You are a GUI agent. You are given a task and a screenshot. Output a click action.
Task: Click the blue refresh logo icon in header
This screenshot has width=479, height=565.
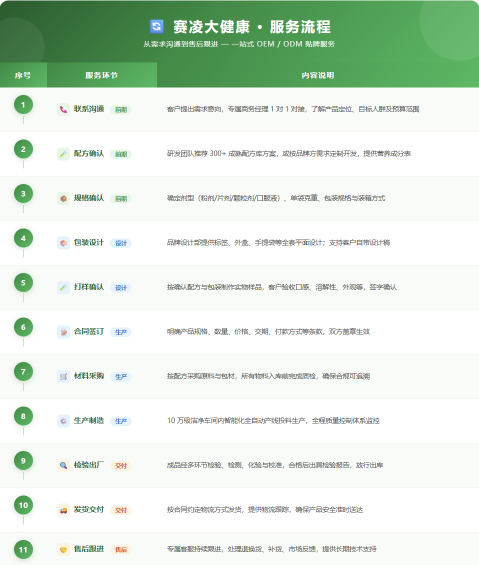[x=156, y=26]
